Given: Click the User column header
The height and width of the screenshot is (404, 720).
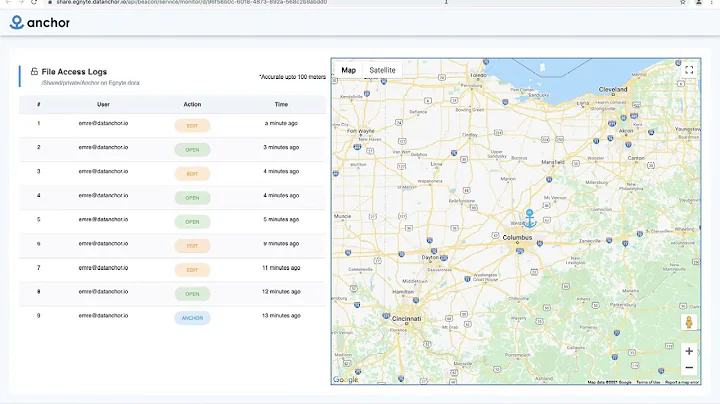Looking at the screenshot, I should coord(103,105).
